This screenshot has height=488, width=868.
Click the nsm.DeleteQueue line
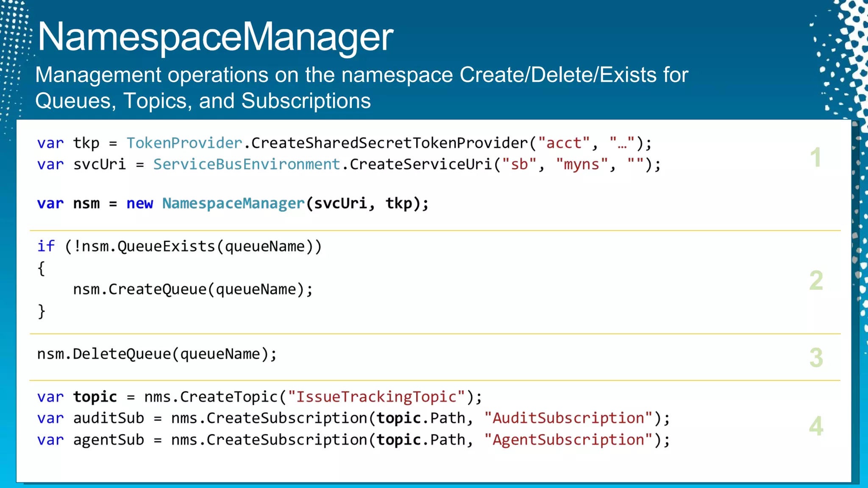coord(157,354)
